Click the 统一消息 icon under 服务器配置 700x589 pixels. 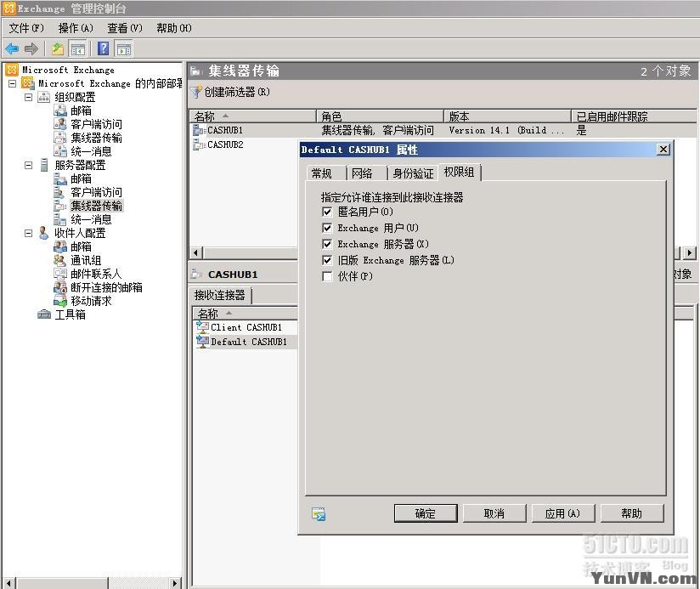59,219
